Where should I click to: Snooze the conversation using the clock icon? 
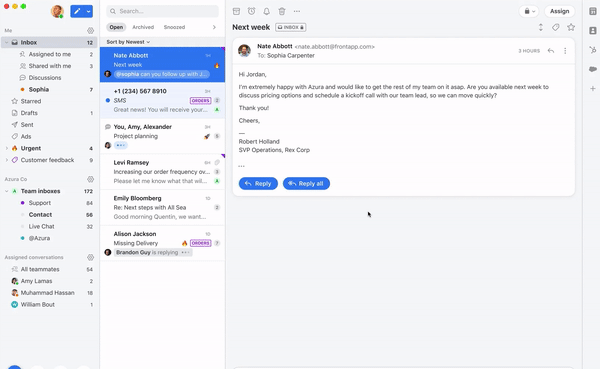(251, 11)
